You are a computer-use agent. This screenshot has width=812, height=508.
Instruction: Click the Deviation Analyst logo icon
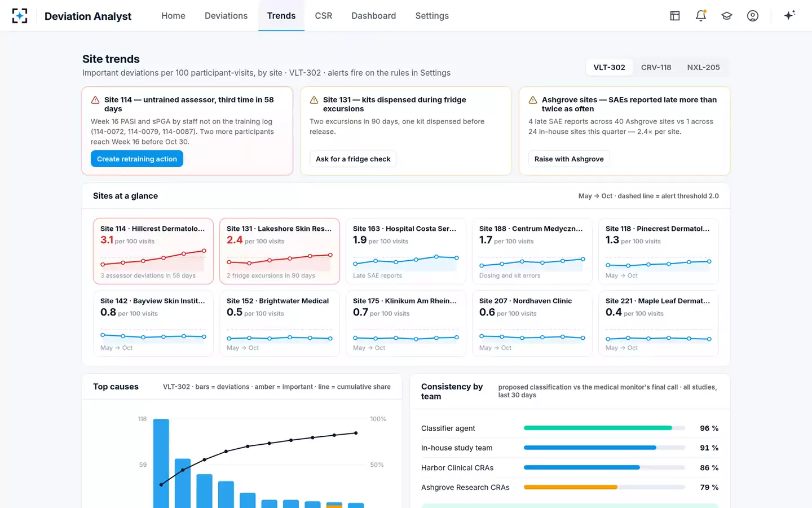pos(20,16)
